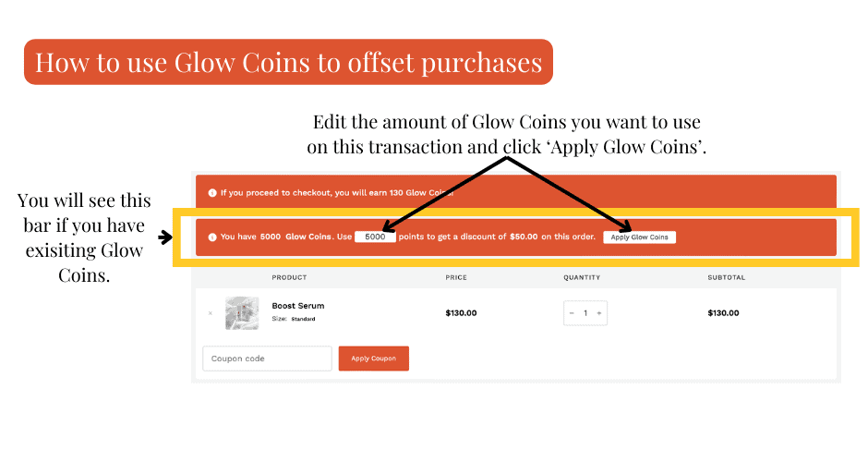
Task: Click the PRODUCT column header
Action: (289, 277)
